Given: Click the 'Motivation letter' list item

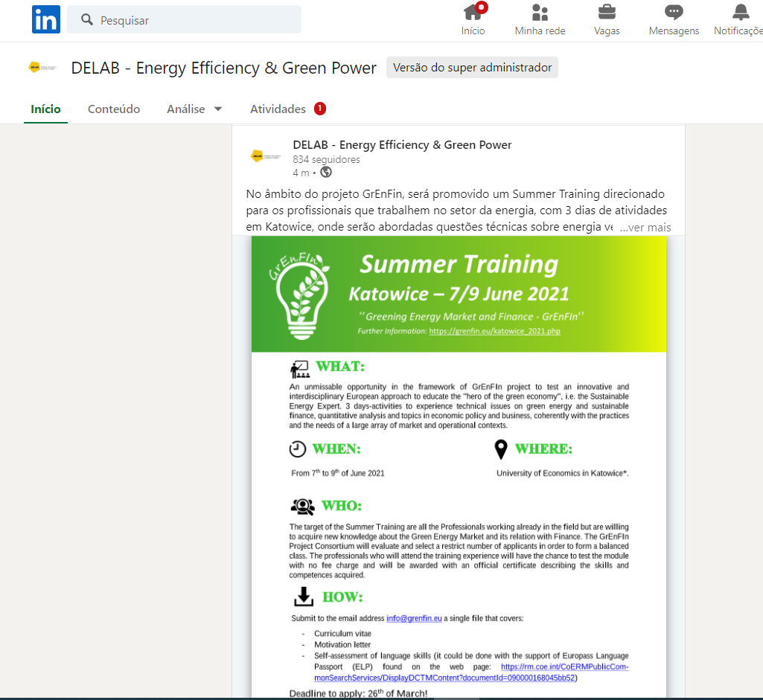Looking at the screenshot, I should point(342,645).
